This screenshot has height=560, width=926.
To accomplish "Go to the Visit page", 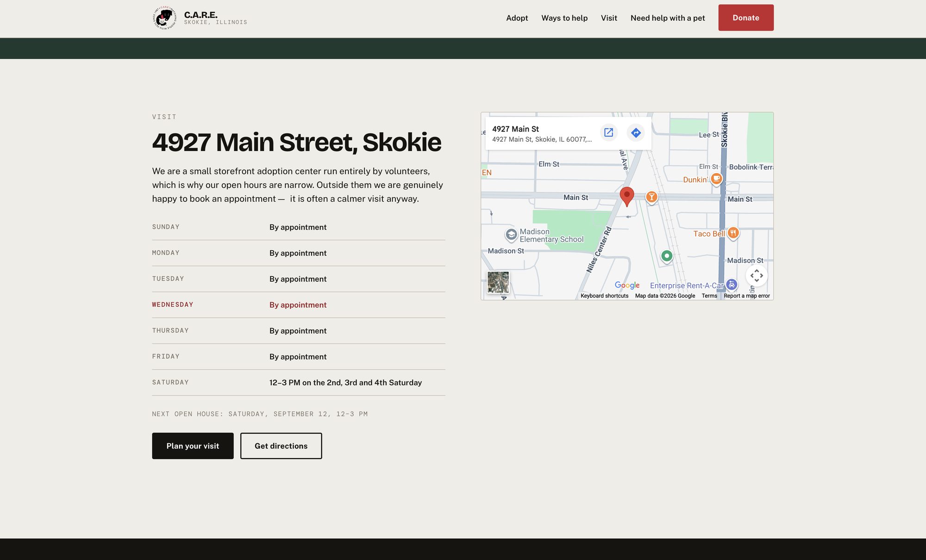I will pyautogui.click(x=609, y=18).
